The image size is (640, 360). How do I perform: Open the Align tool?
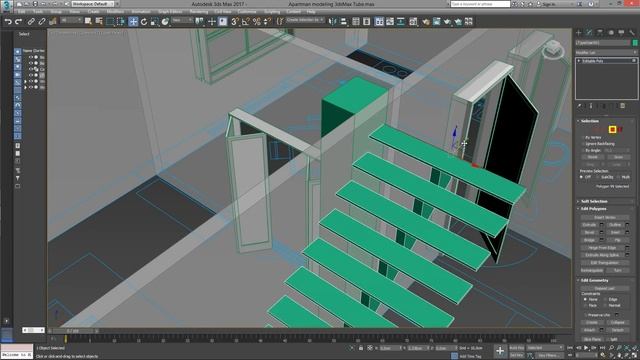[343, 22]
